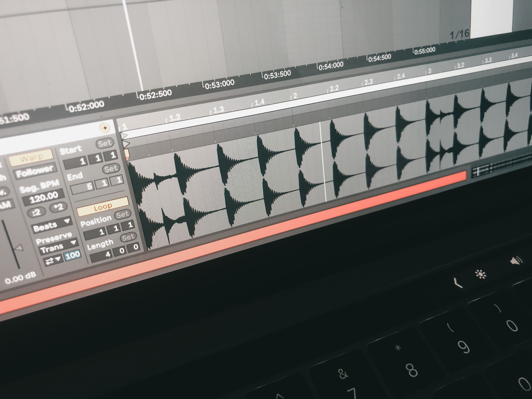Click the 1/16 grid size label

[460, 34]
